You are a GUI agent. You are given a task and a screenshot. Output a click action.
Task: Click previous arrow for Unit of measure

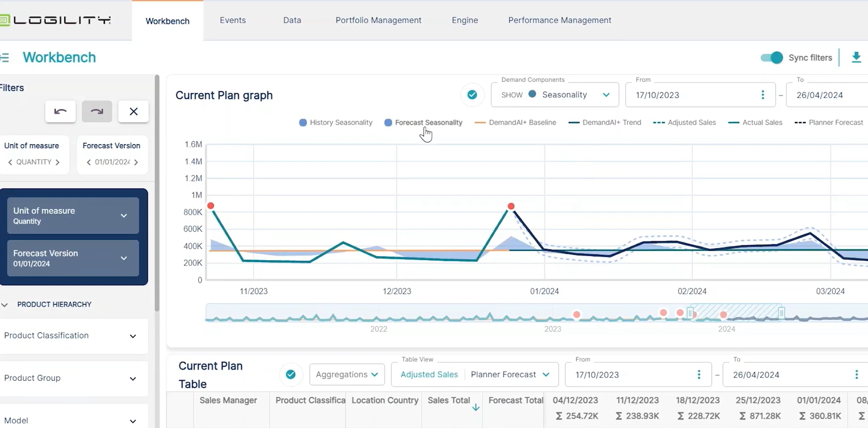10,162
